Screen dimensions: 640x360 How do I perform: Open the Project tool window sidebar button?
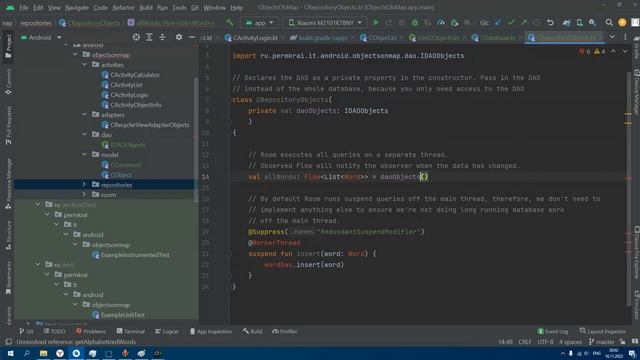(9, 46)
